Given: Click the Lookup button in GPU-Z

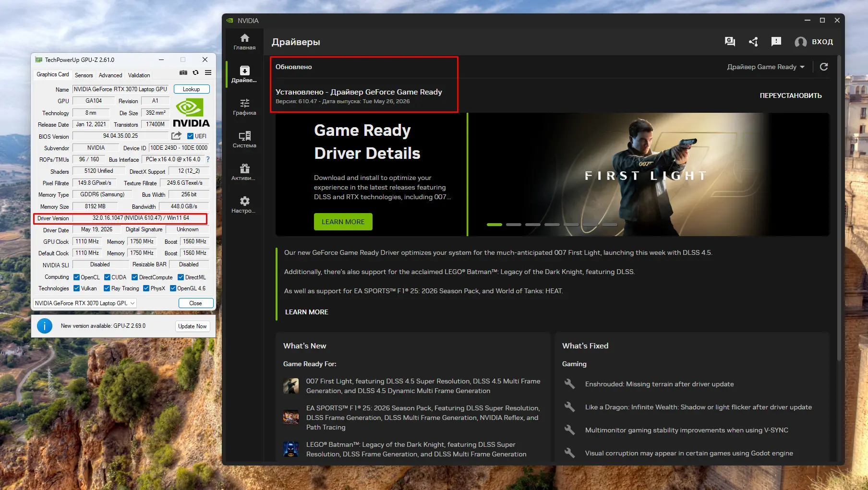Looking at the screenshot, I should [x=192, y=89].
